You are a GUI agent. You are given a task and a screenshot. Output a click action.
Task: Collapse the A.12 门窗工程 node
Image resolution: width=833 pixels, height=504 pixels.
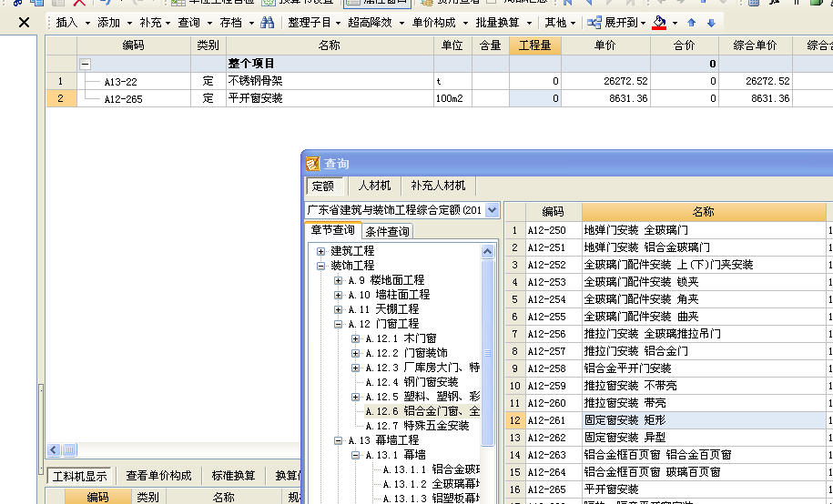[x=338, y=324]
